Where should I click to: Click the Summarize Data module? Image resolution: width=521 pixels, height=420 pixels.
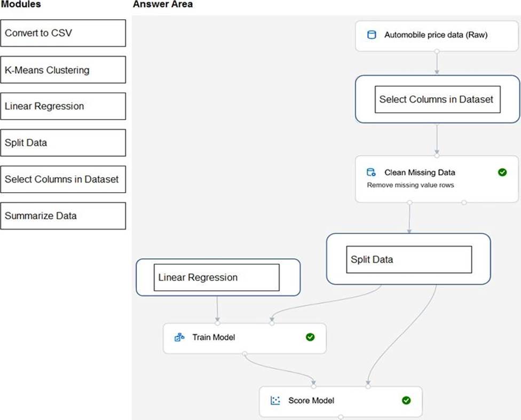[x=63, y=216]
